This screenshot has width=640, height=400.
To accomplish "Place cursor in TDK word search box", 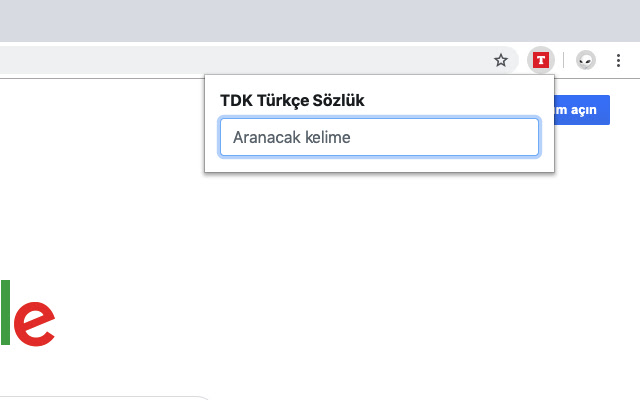I will pyautogui.click(x=379, y=138).
